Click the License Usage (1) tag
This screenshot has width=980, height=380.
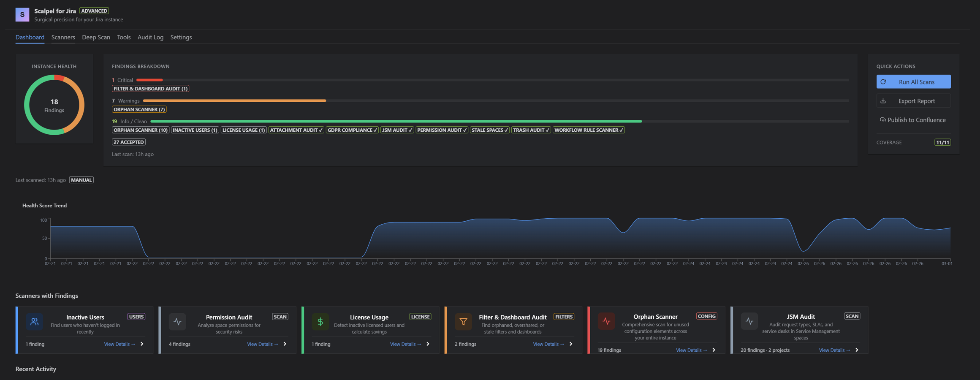click(x=244, y=130)
